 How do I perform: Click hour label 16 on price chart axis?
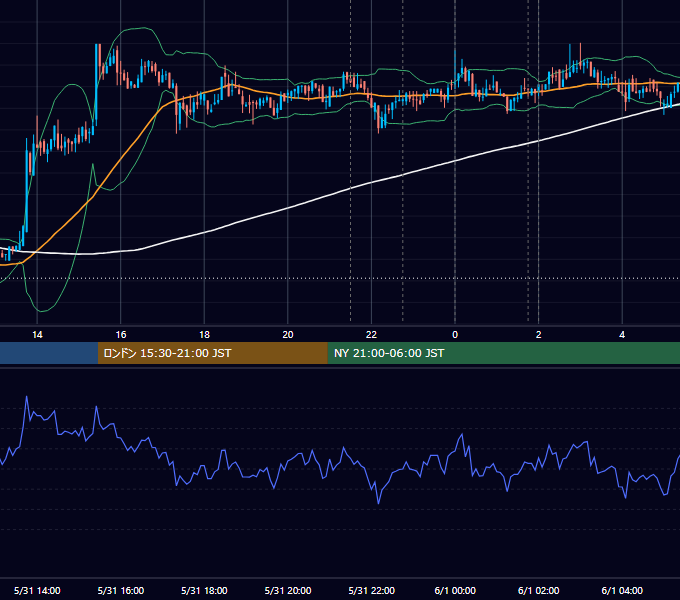pyautogui.click(x=121, y=335)
